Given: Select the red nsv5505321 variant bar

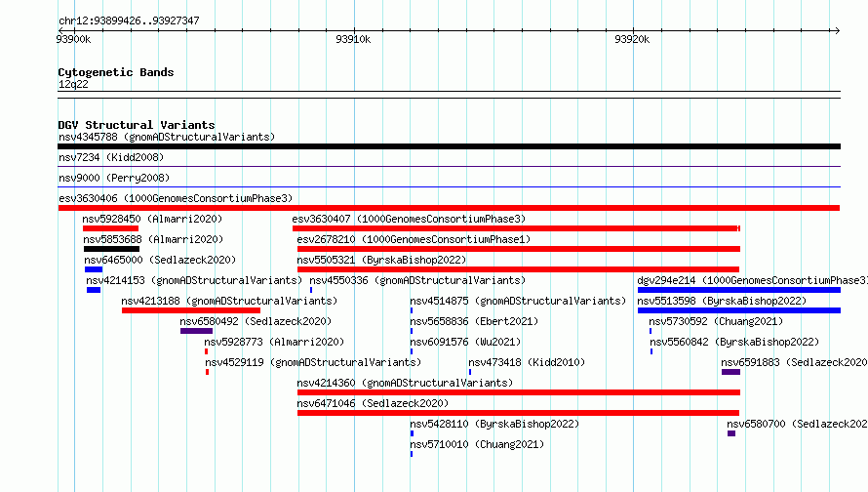Looking at the screenshot, I should (x=518, y=269).
